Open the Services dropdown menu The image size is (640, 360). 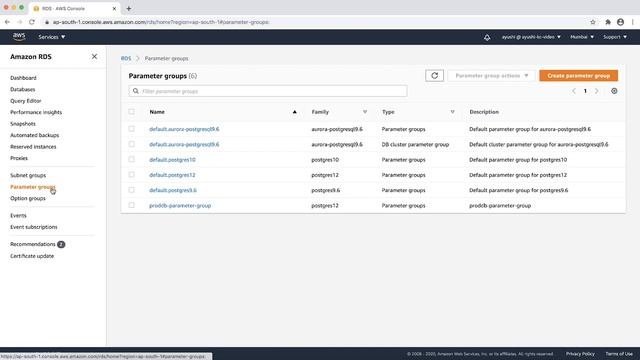pyautogui.click(x=51, y=37)
